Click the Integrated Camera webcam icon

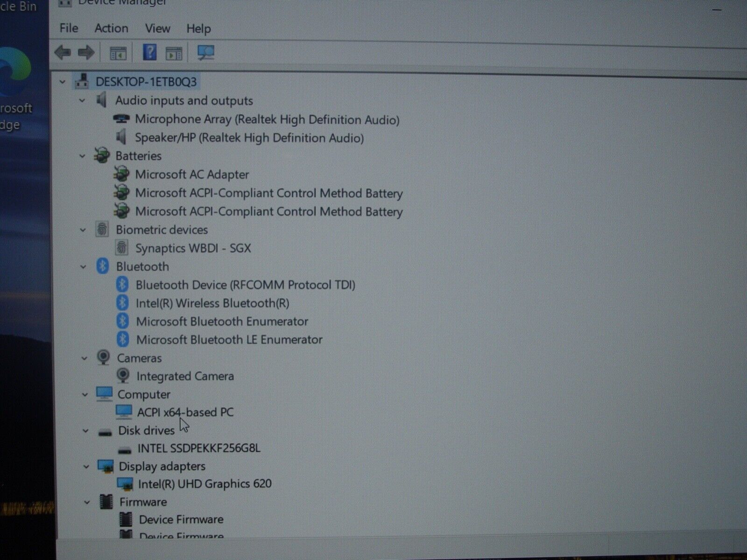(123, 376)
